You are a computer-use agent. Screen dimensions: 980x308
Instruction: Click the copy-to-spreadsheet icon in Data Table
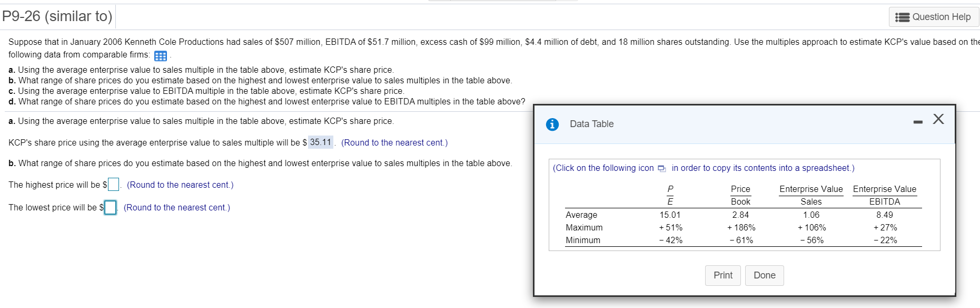[662, 168]
